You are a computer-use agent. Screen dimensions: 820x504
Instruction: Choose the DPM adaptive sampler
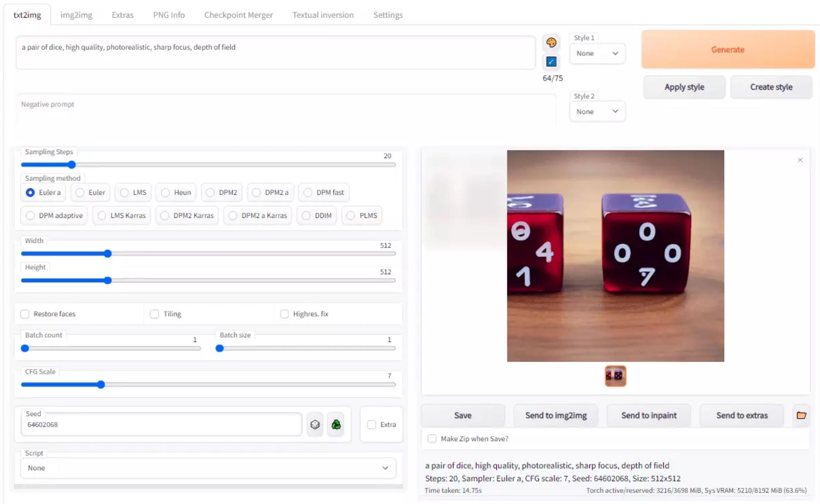pos(54,215)
